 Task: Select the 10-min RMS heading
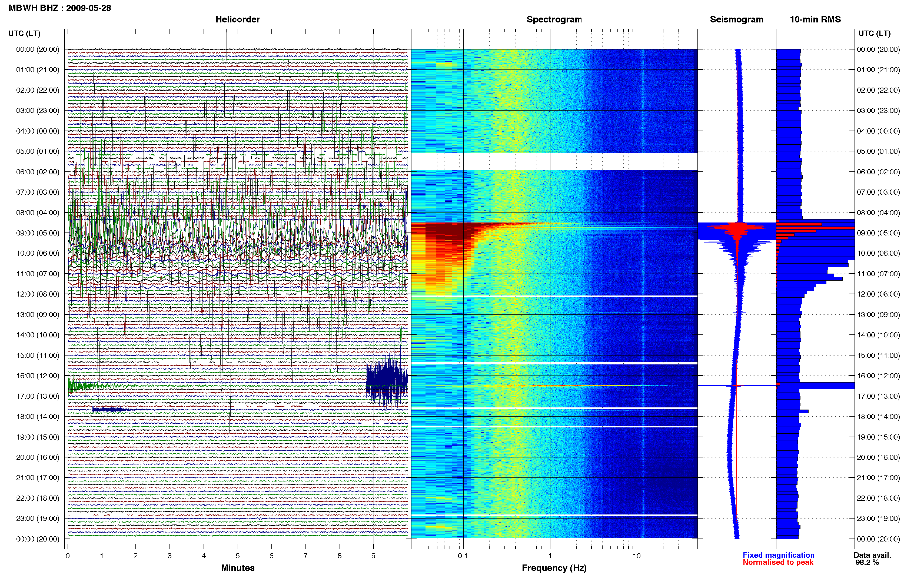coord(815,19)
